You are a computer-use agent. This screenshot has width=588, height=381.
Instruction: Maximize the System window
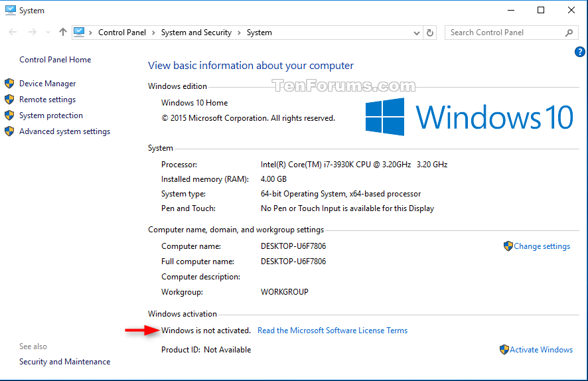pyautogui.click(x=541, y=10)
